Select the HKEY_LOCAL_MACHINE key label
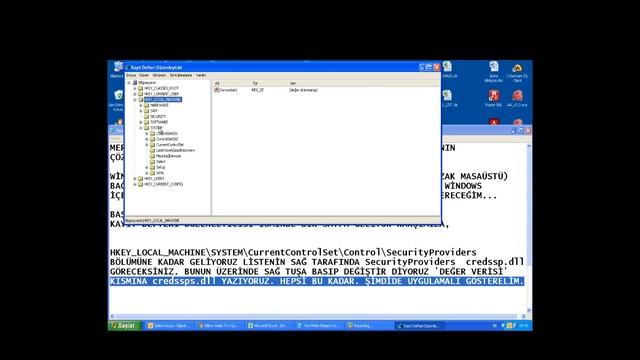 162,100
